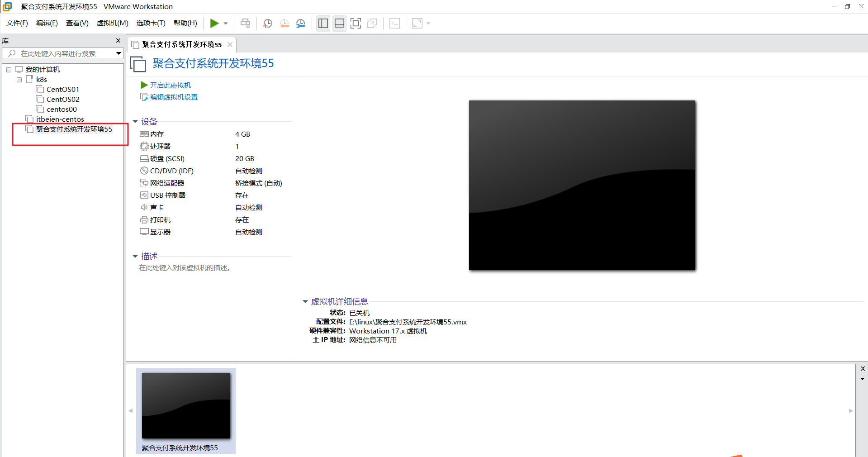Open power options dropdown beside play button
The width and height of the screenshot is (868, 457).
[226, 24]
